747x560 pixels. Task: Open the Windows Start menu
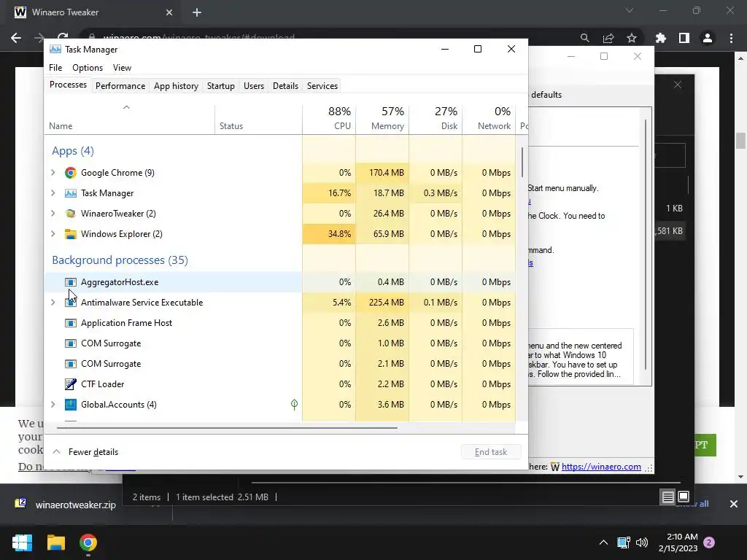click(x=22, y=542)
